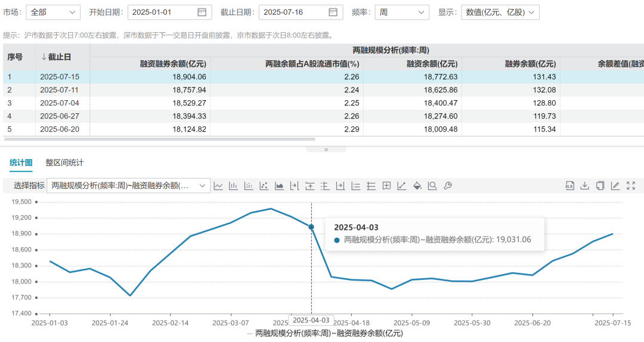Click the 融券余额 cell 128.80
This screenshot has height=342, width=644.
click(544, 103)
